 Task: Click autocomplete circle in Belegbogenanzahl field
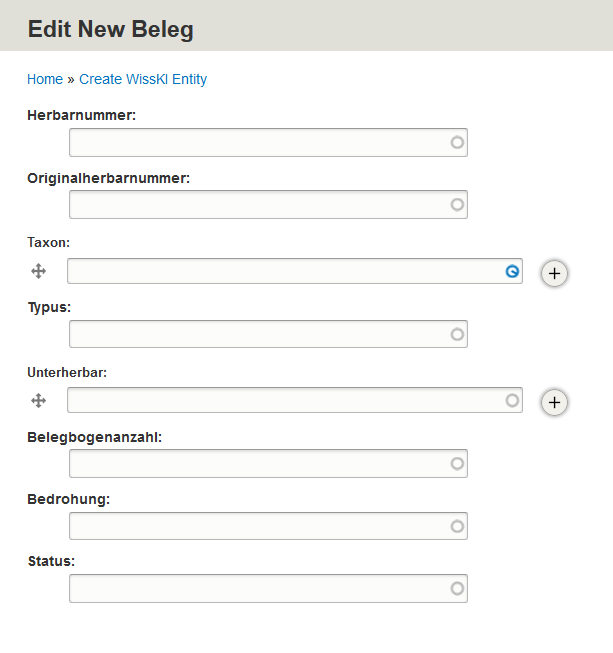coord(457,464)
